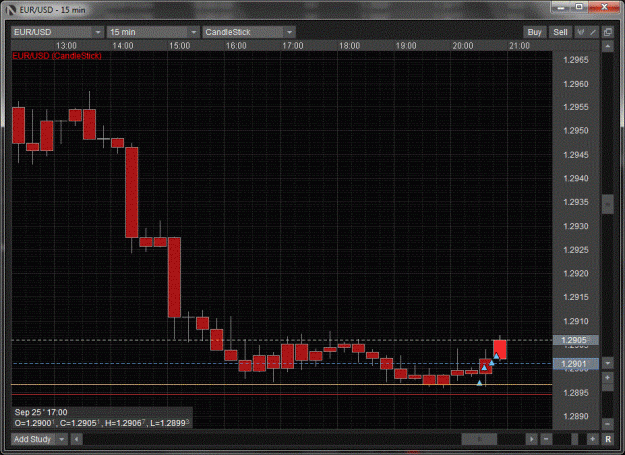Close the EUR/USD chart window
This screenshot has width=625, height=455.
point(604,7)
